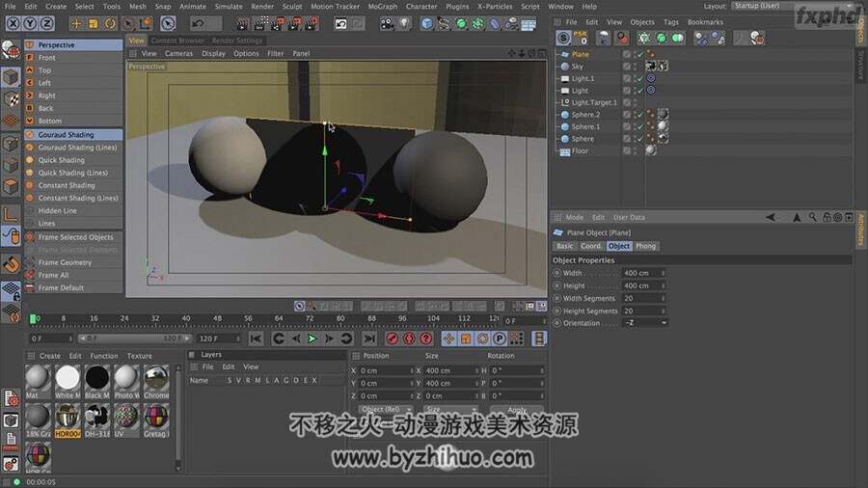Viewport: 868px width, 488px height.
Task: Click the Render View clapperboard icon
Action: [242, 24]
